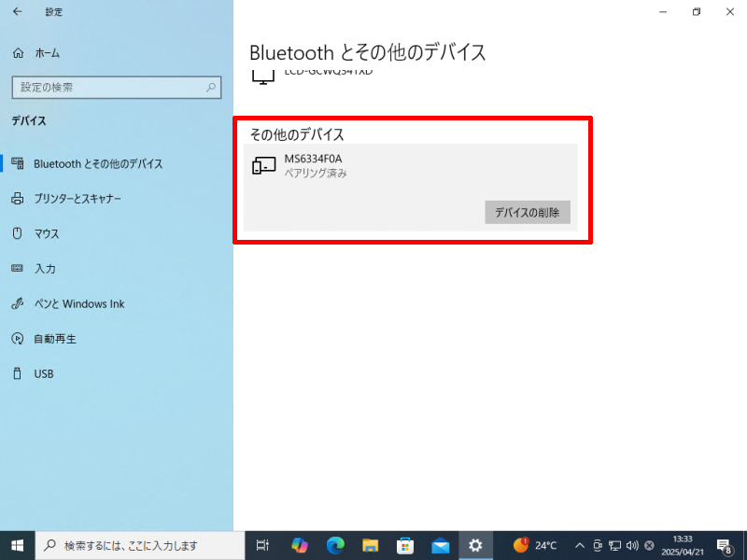Click the pen icon beside Windows Ink
Screen dimensions: 747x560
pos(18,303)
